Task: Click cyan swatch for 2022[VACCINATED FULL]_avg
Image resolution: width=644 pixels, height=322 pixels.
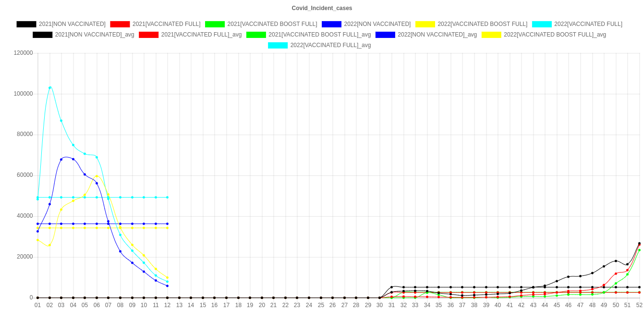Action: (278, 45)
